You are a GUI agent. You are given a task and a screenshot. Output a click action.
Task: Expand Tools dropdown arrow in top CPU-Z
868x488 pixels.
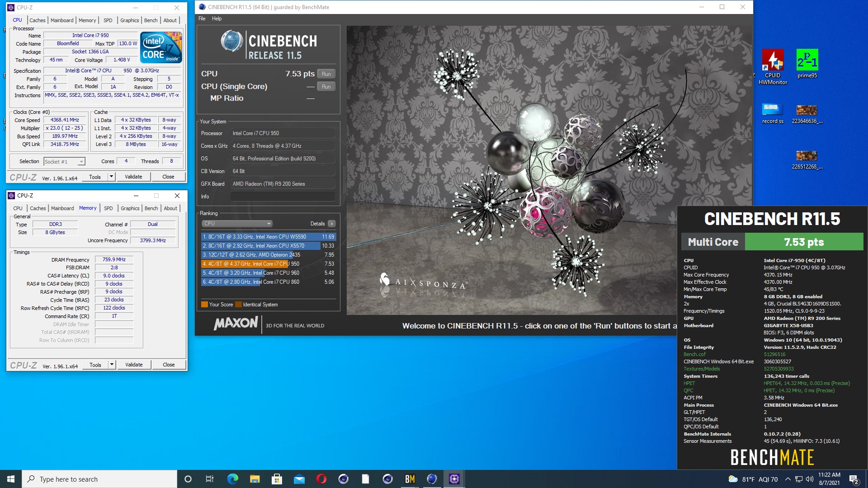(111, 177)
